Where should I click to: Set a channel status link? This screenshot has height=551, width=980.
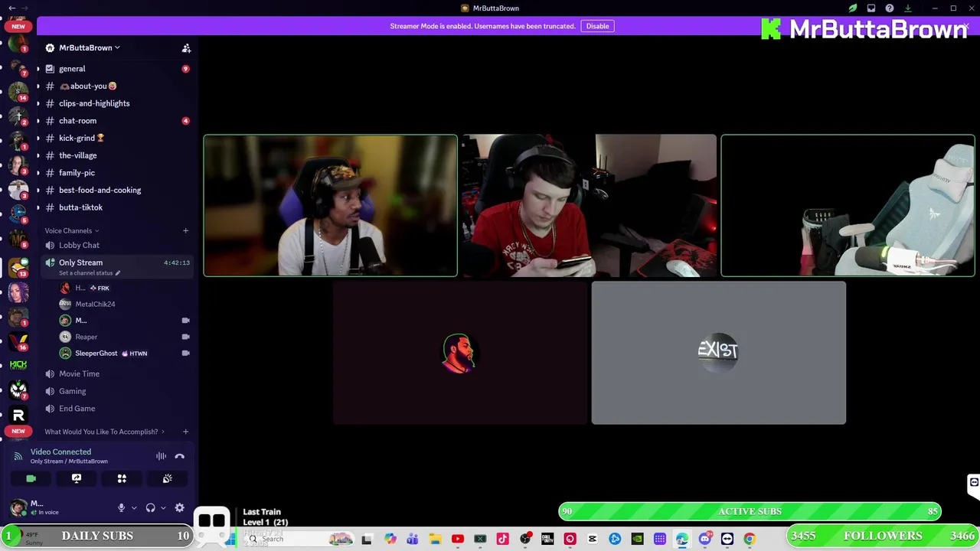(89, 273)
